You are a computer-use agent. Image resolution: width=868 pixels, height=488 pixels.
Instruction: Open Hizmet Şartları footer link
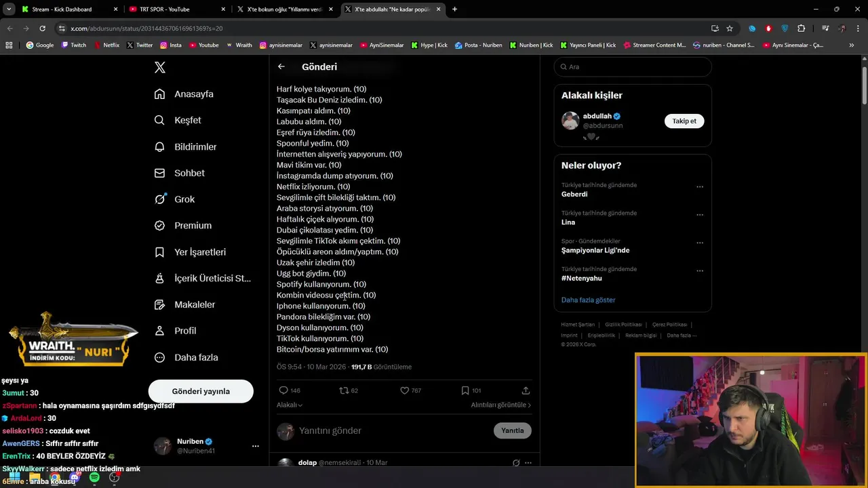(x=578, y=325)
